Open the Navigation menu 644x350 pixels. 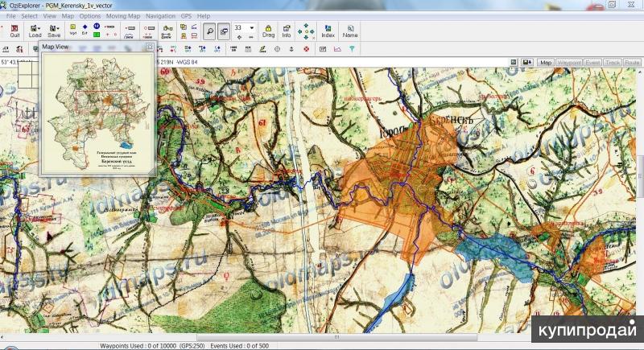(160, 16)
